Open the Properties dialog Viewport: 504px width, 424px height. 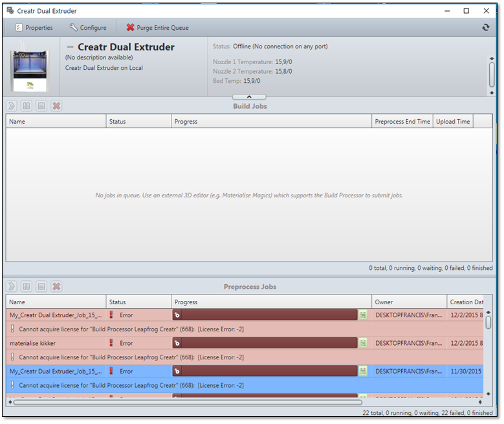click(x=34, y=28)
